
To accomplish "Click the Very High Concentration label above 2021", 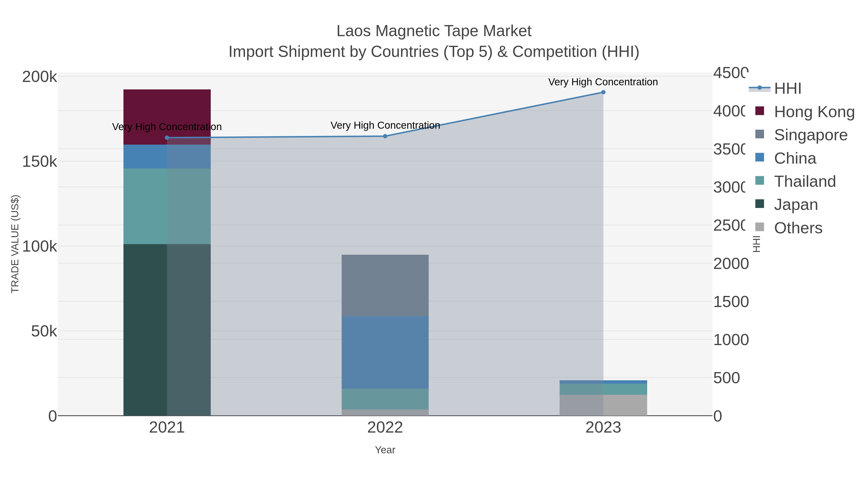I will (x=167, y=127).
